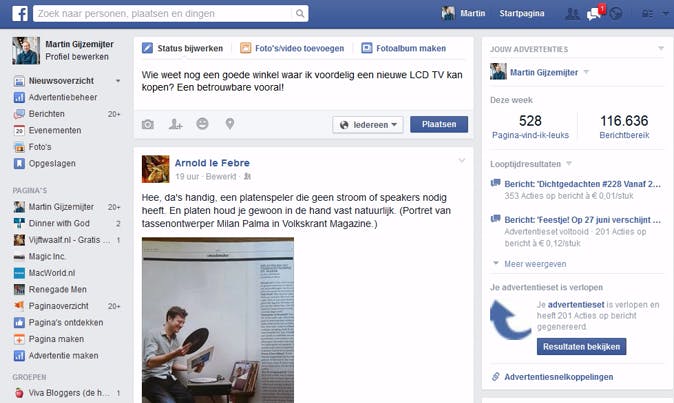
Task: Click the search magnifier icon
Action: click(x=300, y=14)
